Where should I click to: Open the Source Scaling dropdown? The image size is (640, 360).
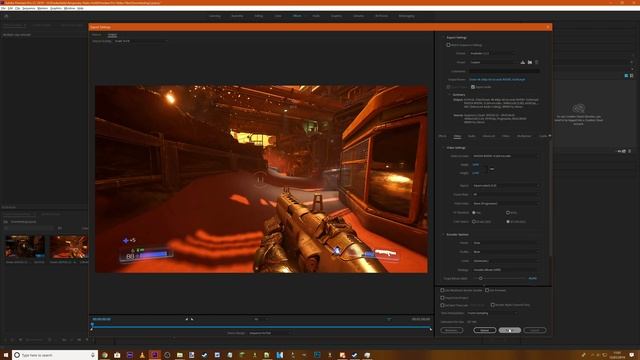141,41
